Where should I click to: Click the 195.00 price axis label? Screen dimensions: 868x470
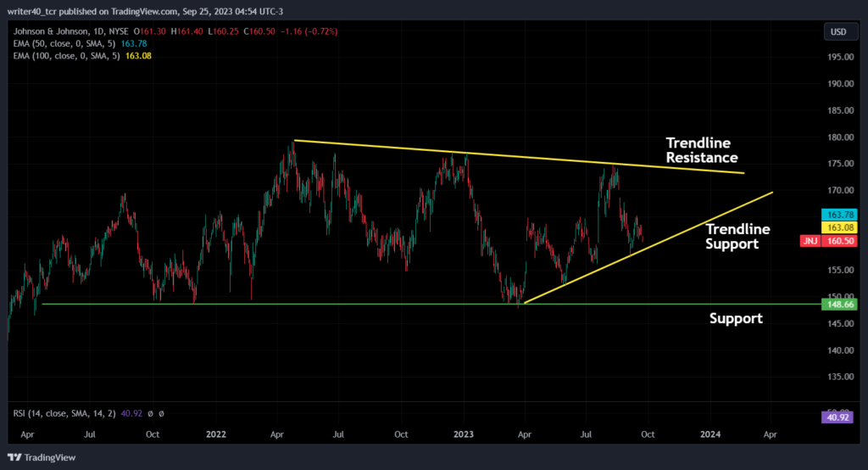tap(840, 57)
